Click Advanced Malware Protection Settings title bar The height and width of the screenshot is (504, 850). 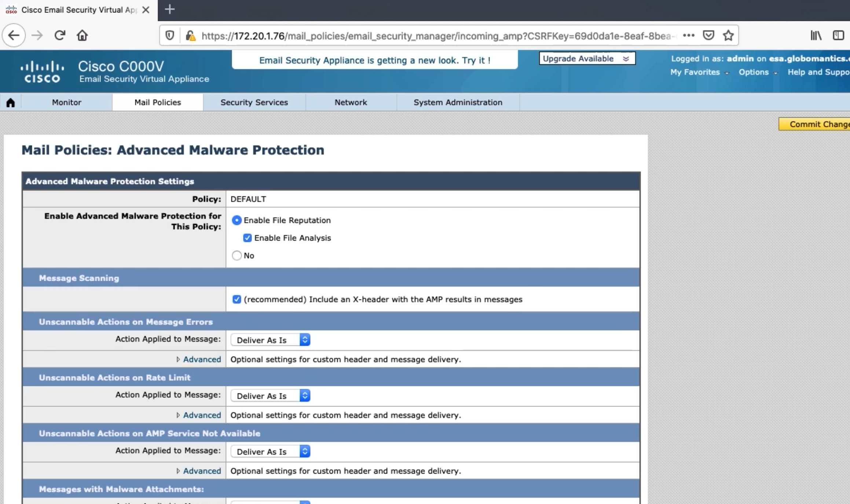click(331, 181)
